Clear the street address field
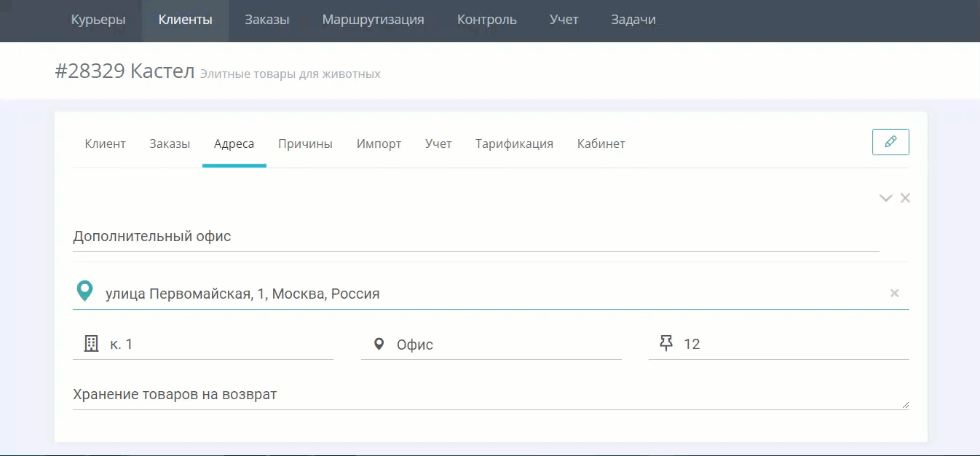Screen dimensions: 980x456 tap(895, 294)
